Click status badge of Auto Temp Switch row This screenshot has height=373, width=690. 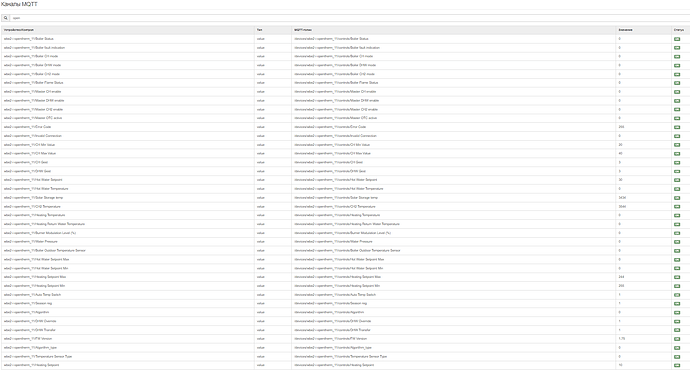click(x=677, y=295)
